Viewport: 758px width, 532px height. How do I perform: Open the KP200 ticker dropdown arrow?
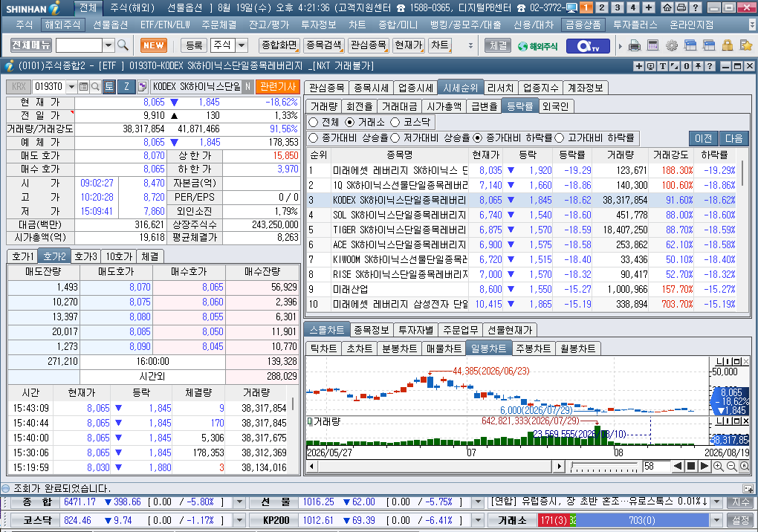coord(478,520)
